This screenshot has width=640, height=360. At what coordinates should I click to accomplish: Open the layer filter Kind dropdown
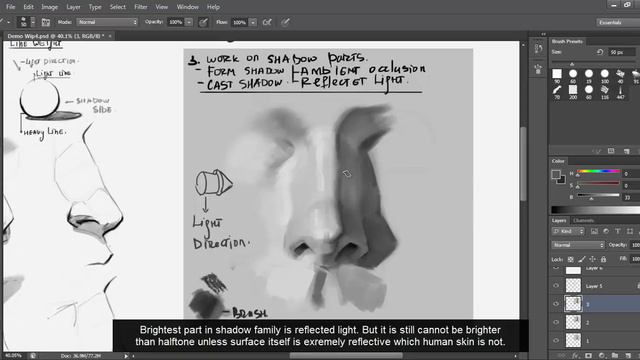pyautogui.click(x=568, y=231)
